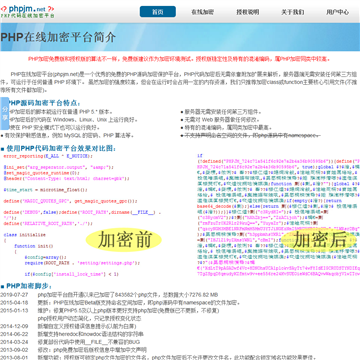Click the date 2014-06-22 in the changelog
360x360 pixels.
coord(14,334)
